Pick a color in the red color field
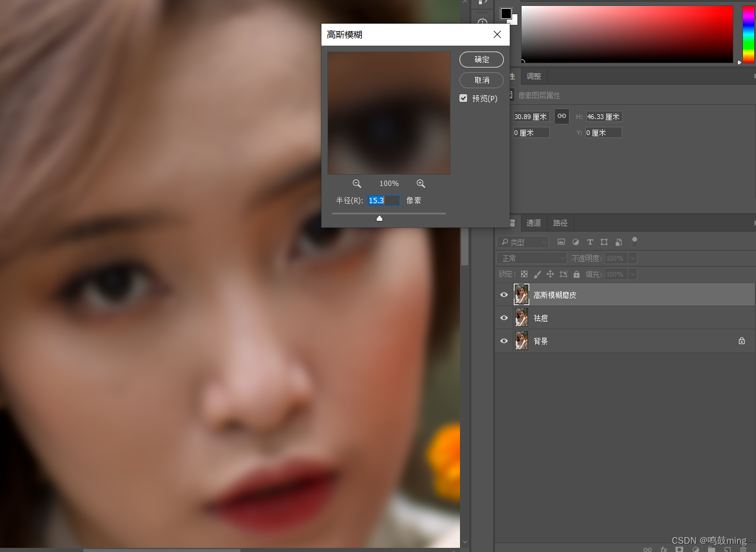Viewport: 756px width, 552px height. pyautogui.click(x=627, y=34)
